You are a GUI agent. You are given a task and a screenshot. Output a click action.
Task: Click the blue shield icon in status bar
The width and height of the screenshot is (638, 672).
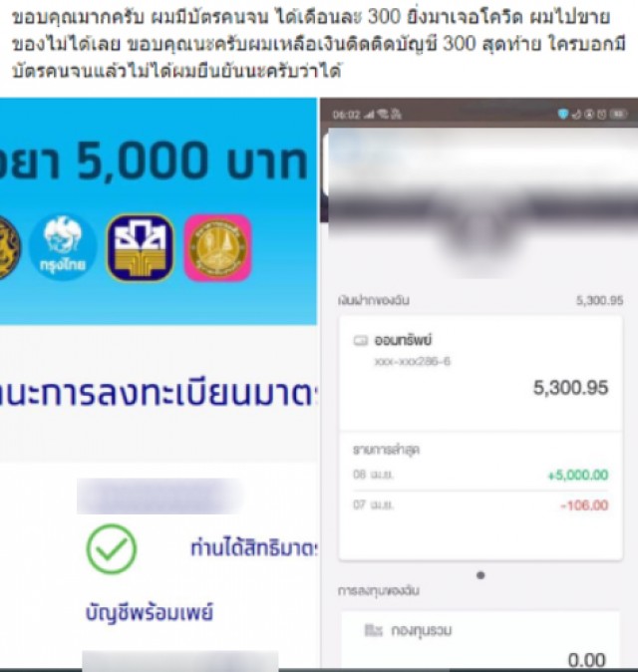click(562, 114)
